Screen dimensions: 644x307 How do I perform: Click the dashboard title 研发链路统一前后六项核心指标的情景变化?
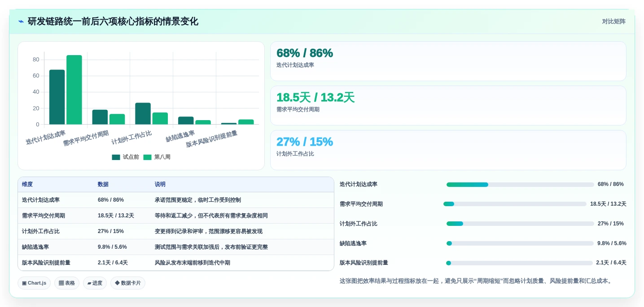coord(113,22)
